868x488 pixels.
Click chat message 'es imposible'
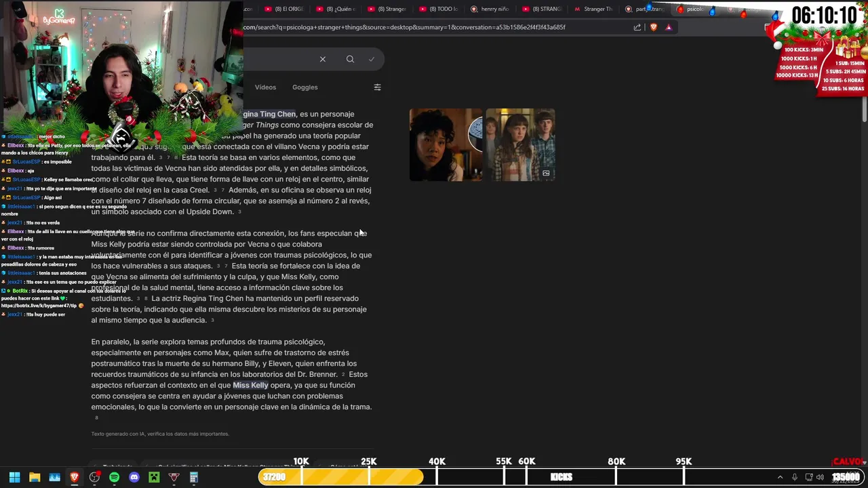coord(58,162)
